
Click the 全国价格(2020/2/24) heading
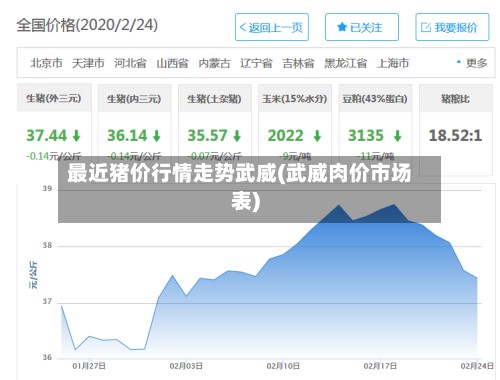pos(87,25)
